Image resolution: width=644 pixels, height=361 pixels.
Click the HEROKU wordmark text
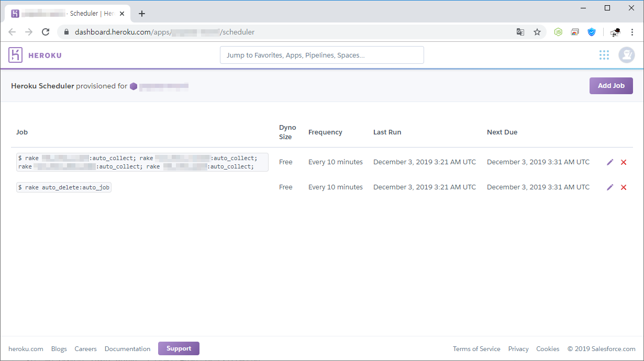45,55
